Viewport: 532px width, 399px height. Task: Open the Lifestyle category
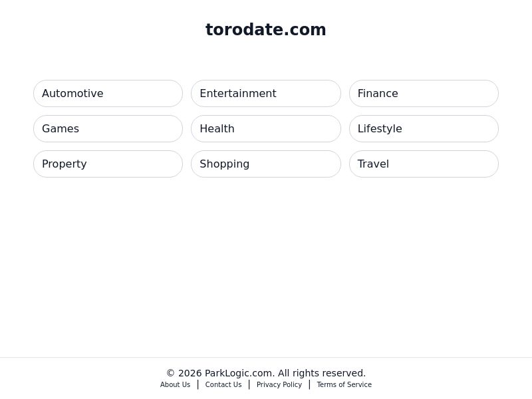tap(424, 128)
